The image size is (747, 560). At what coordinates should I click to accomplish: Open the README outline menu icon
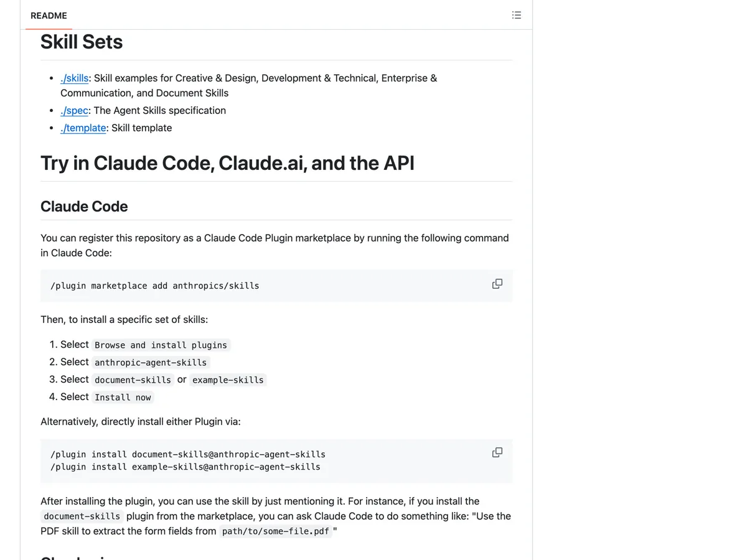pos(516,16)
